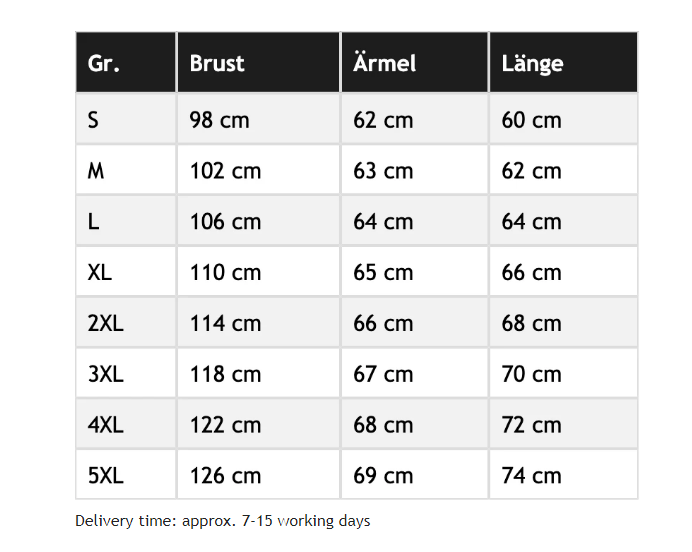Click the Brust column header
Image resolution: width=692 pixels, height=552 pixels.
pos(217,63)
